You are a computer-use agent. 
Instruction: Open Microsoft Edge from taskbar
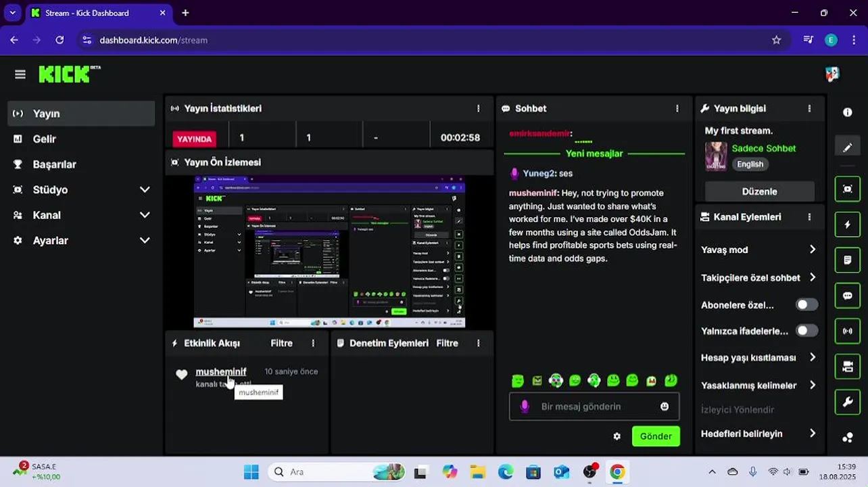pyautogui.click(x=505, y=472)
